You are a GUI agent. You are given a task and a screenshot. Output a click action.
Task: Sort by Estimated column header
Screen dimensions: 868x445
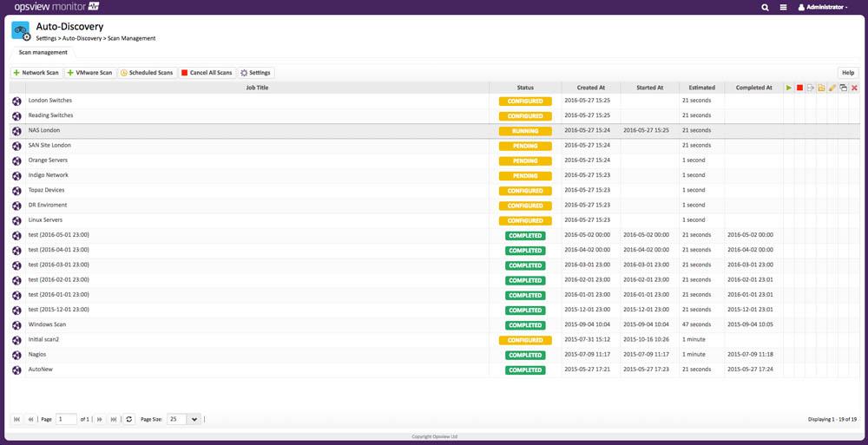[x=702, y=88]
